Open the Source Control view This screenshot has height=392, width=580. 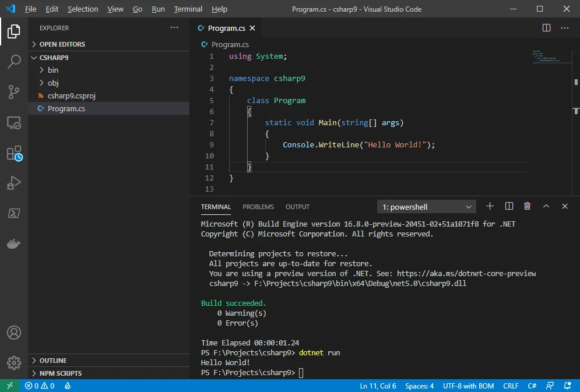click(x=14, y=92)
